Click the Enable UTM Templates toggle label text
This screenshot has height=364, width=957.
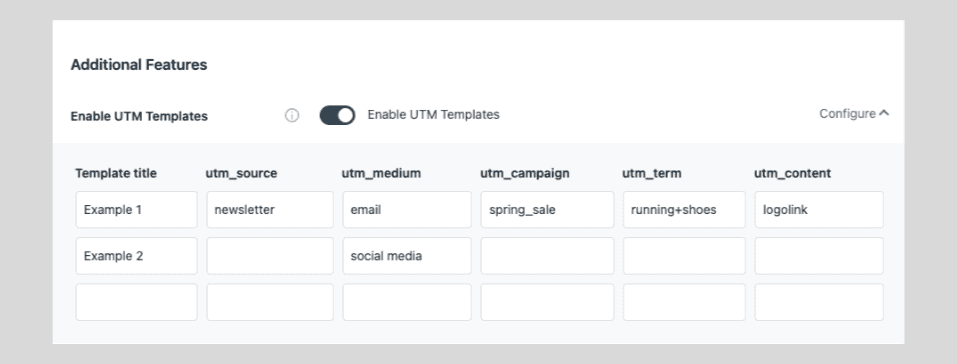pos(433,114)
